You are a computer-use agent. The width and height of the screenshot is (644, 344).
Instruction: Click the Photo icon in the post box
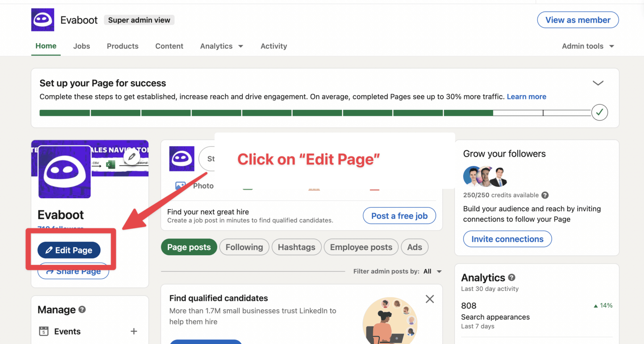point(181,186)
